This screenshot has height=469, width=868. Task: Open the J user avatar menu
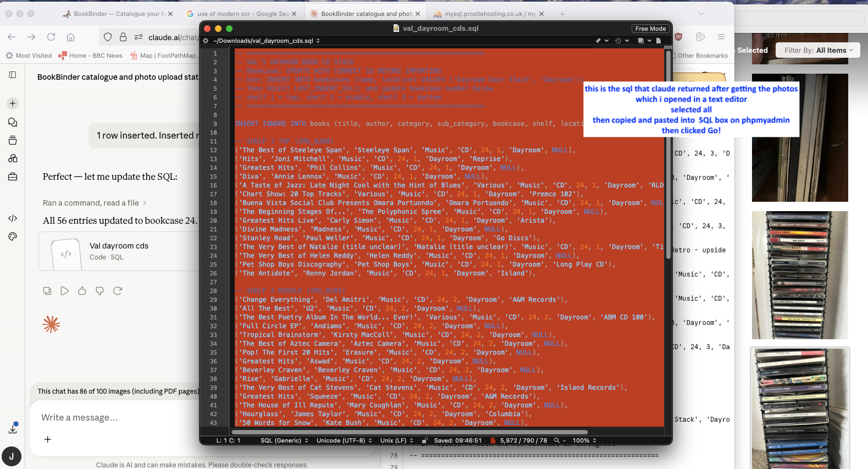[12, 456]
